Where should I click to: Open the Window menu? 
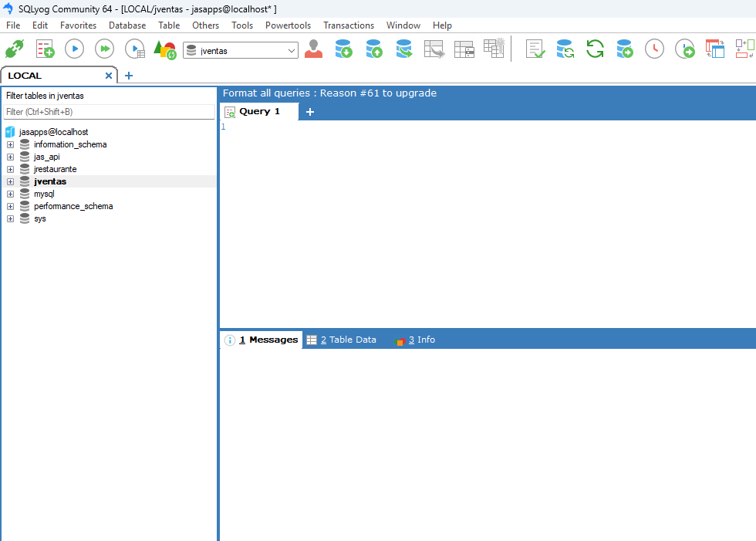pos(403,25)
